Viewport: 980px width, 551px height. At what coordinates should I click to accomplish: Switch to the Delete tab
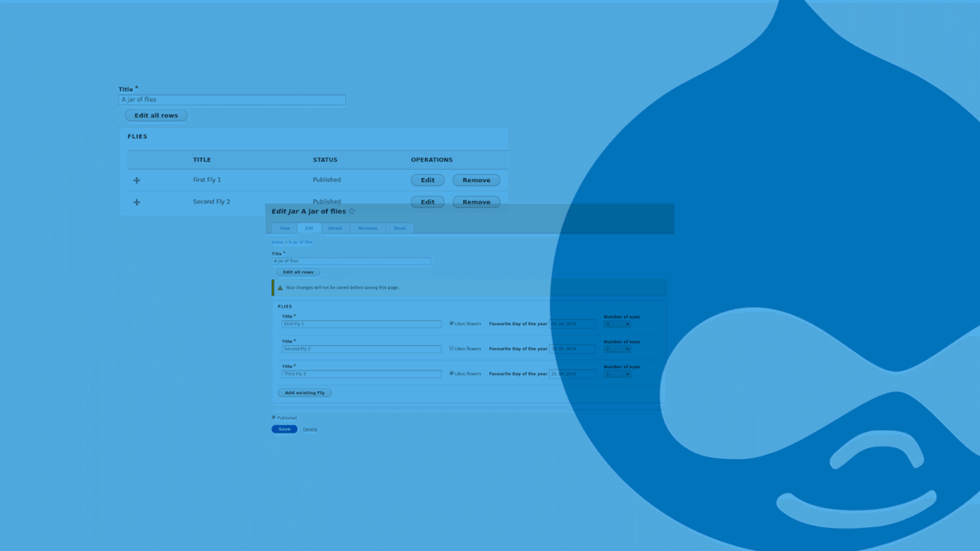[x=336, y=229]
